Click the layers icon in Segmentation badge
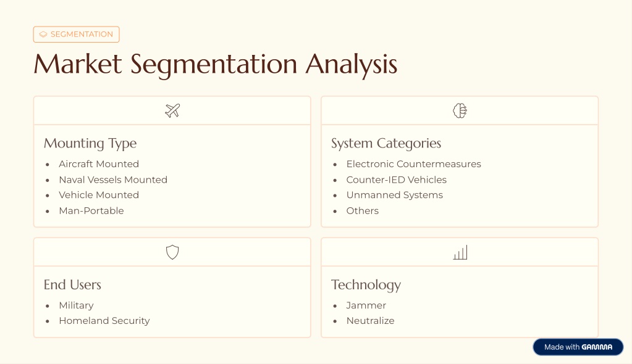632x364 pixels. tap(43, 35)
